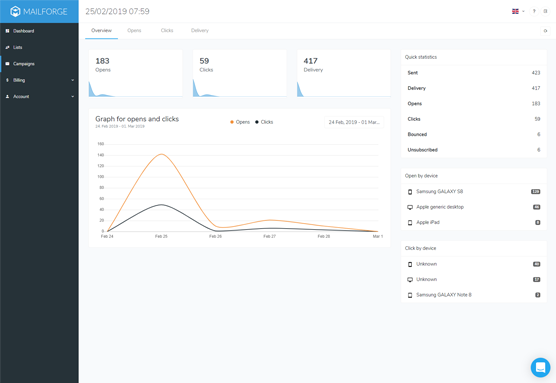The image size is (556, 383).
Task: Click the Clicks row in Quick statistics
Action: point(474,119)
